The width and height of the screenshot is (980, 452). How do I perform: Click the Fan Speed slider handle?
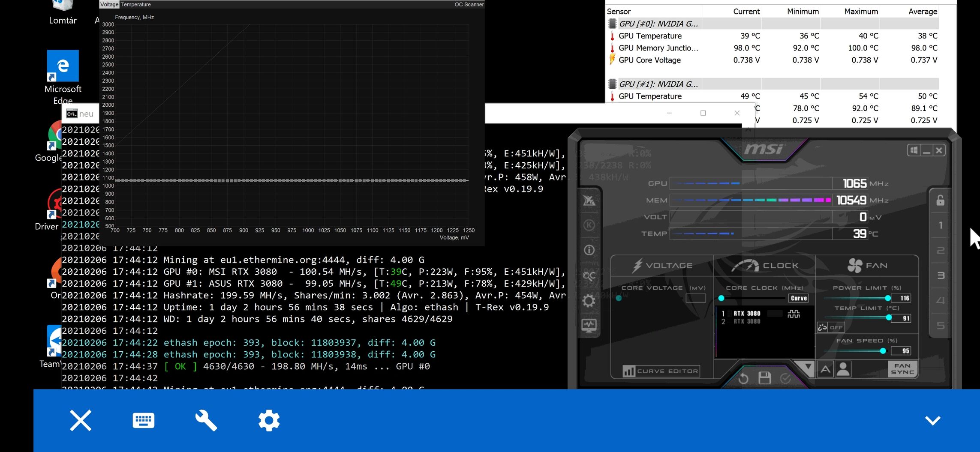pyautogui.click(x=883, y=351)
